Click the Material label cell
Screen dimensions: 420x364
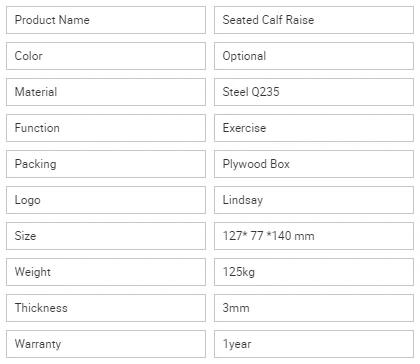coord(106,92)
